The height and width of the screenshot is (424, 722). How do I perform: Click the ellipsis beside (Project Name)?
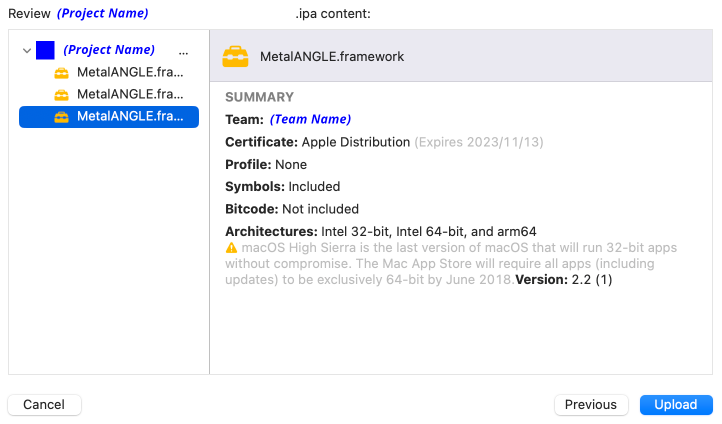(183, 53)
